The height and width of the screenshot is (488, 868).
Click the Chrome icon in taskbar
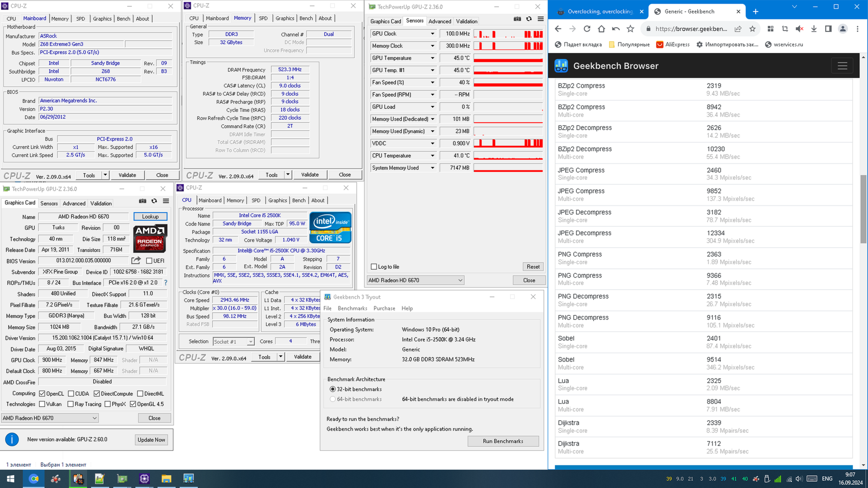coord(34,479)
